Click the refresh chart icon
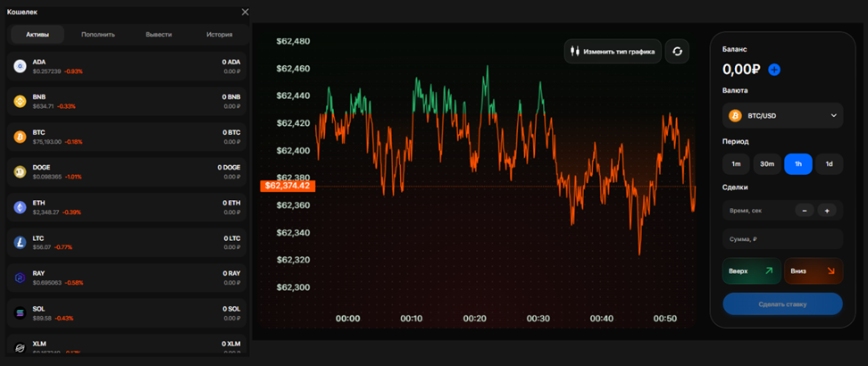868x366 pixels. (x=677, y=52)
